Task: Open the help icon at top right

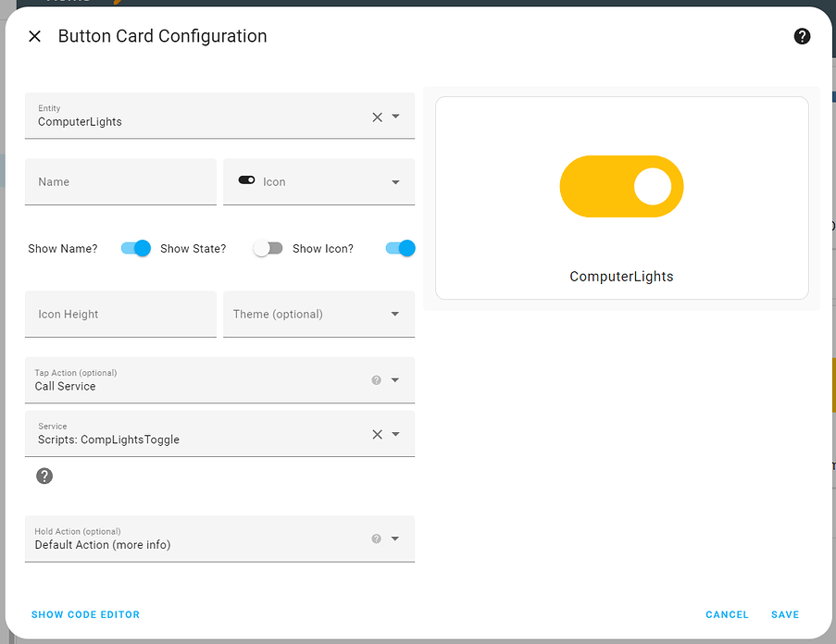Action: coord(802,36)
